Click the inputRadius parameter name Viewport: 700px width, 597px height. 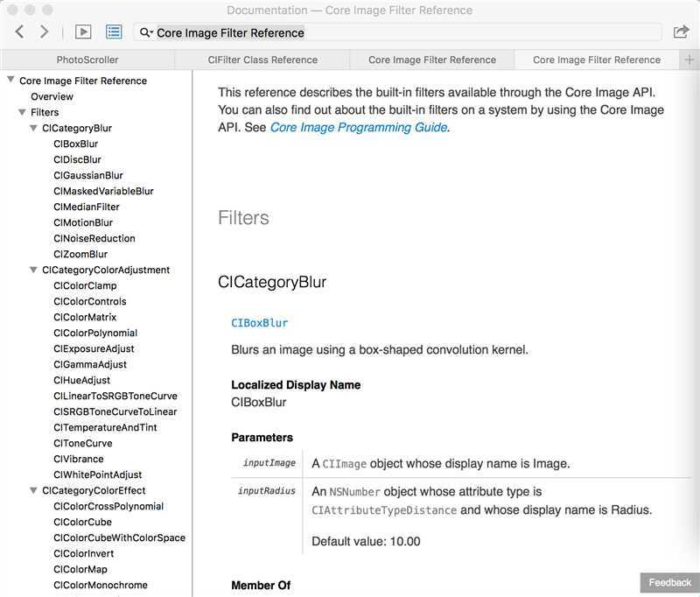point(267,491)
